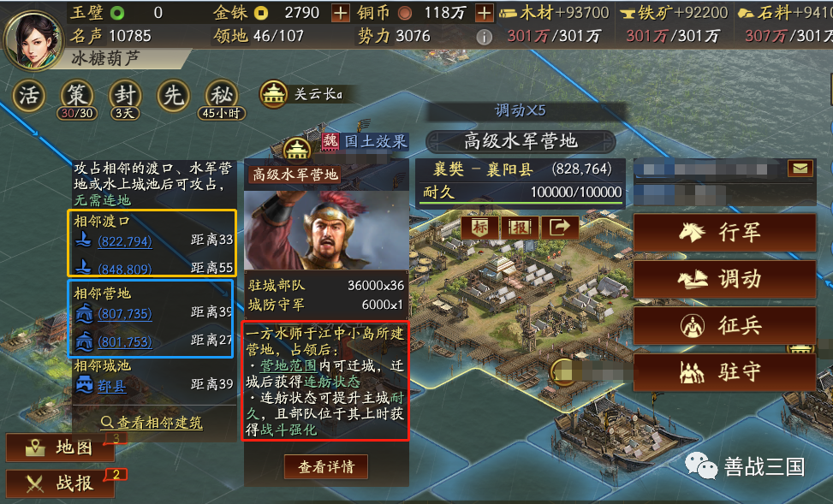Open the 策 strategy icon showing 30/30
This screenshot has height=504, width=833.
click(x=77, y=96)
